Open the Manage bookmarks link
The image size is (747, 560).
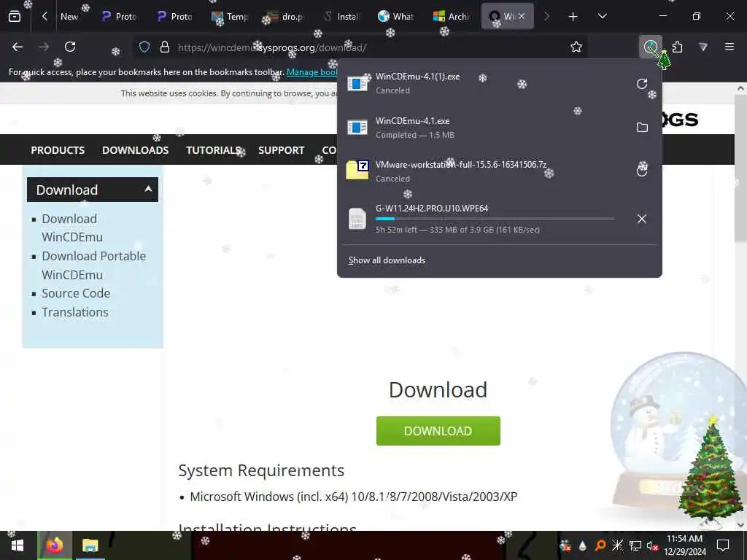[312, 72]
